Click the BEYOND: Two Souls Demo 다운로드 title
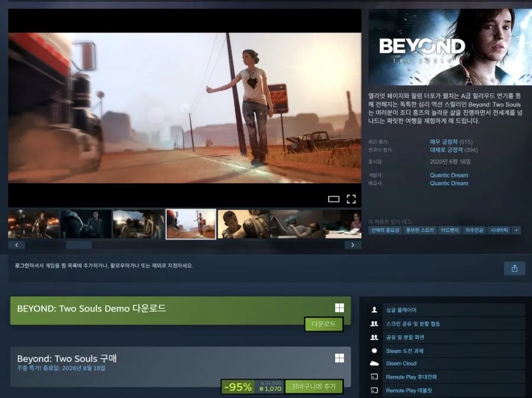 pos(91,309)
